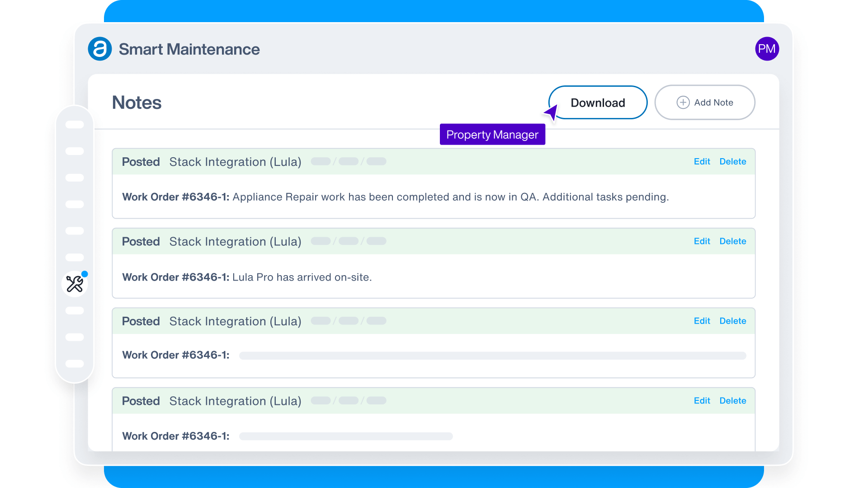Edit the Appliance Repair completed note

(x=702, y=161)
